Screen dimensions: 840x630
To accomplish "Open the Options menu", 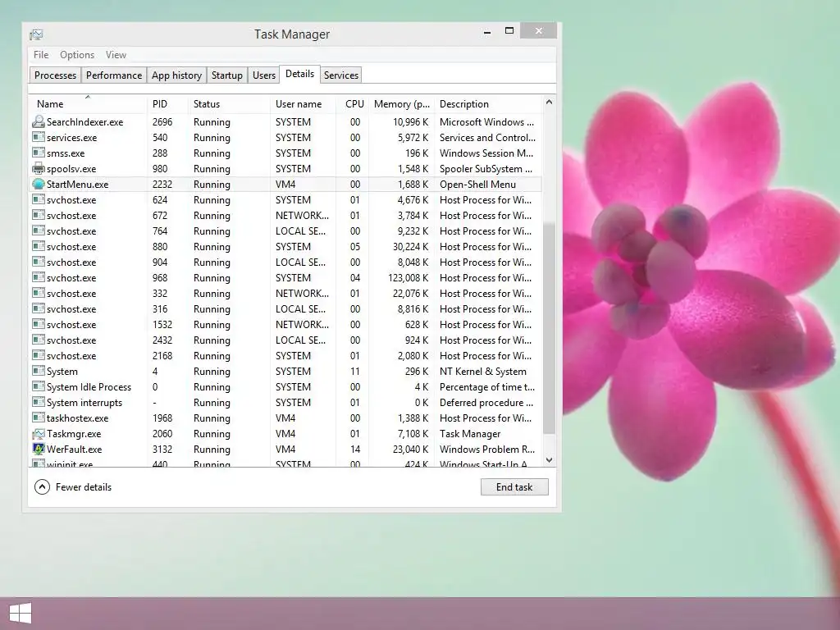I will point(77,55).
